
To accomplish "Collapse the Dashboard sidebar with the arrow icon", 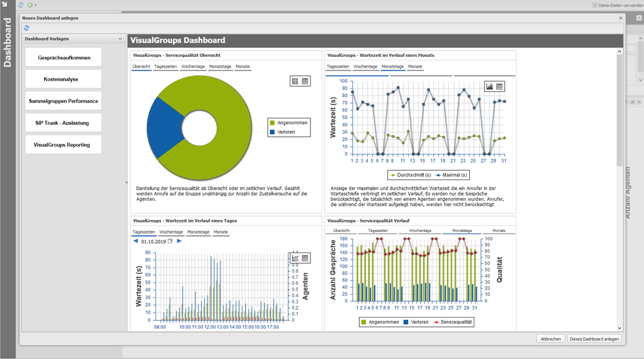I will coord(5,4).
